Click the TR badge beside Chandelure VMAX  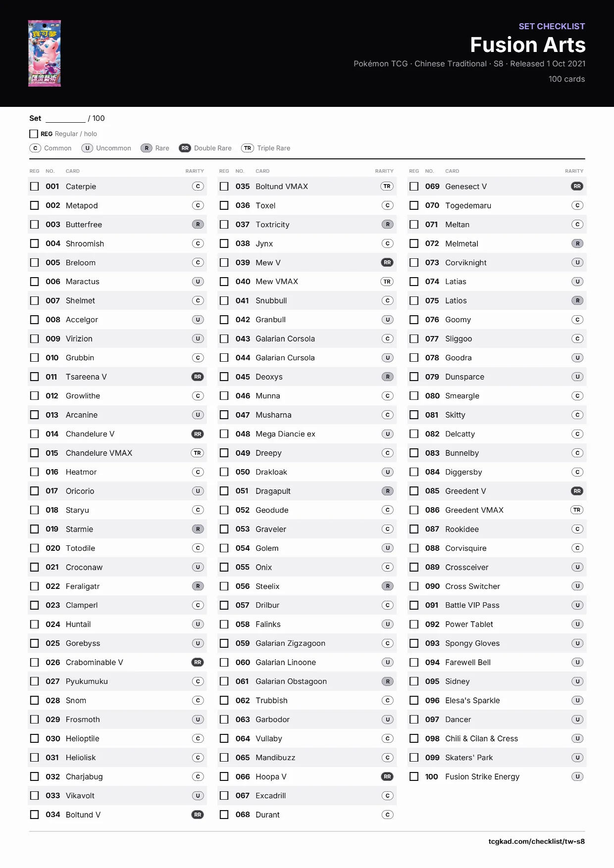pyautogui.click(x=198, y=453)
